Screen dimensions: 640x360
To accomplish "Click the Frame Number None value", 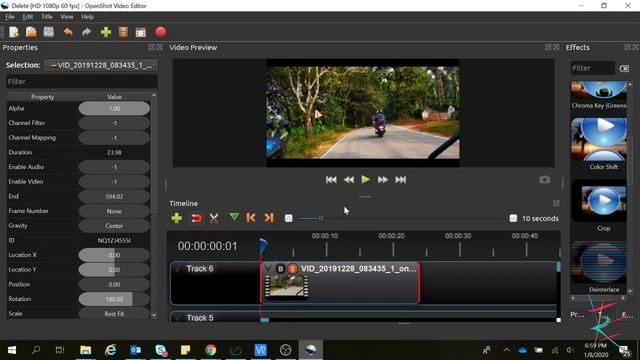I will point(114,211).
